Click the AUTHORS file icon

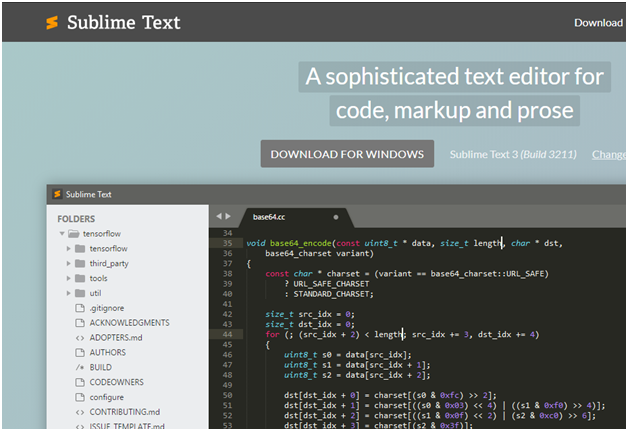80,352
